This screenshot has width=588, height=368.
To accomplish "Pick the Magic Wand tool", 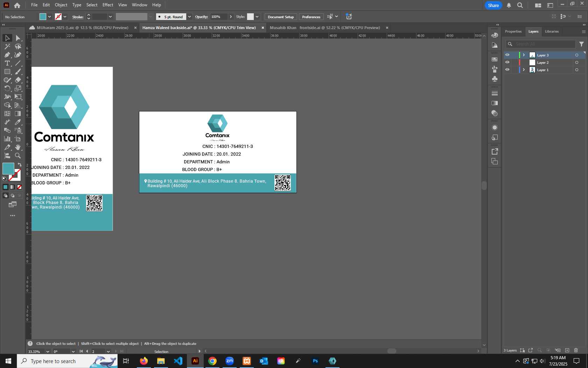I will (7, 46).
